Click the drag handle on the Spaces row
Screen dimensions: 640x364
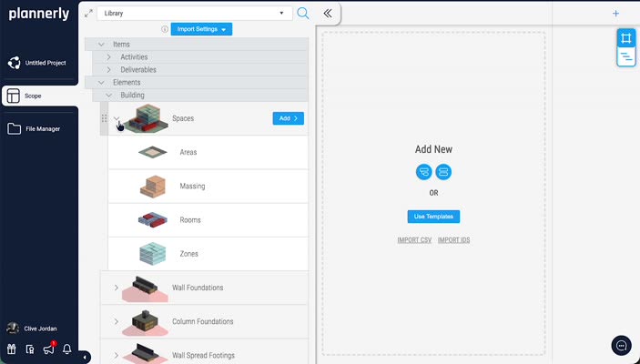click(104, 118)
